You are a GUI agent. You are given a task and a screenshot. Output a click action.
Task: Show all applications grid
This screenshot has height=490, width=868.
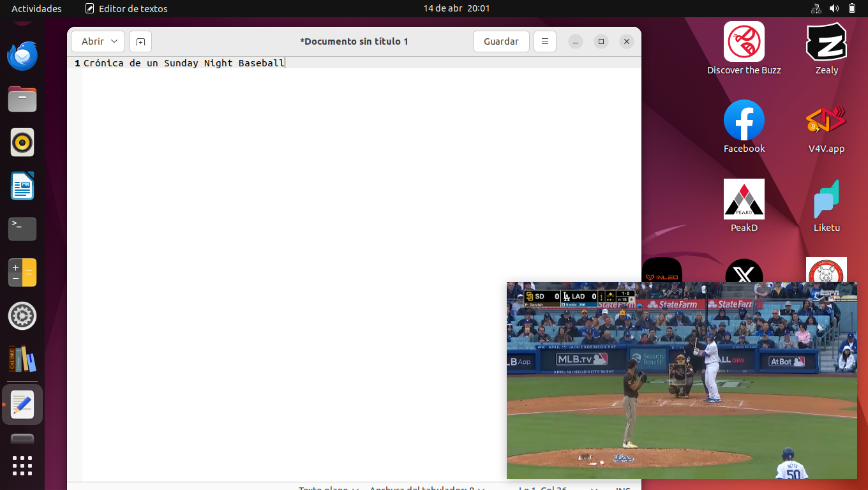22,466
